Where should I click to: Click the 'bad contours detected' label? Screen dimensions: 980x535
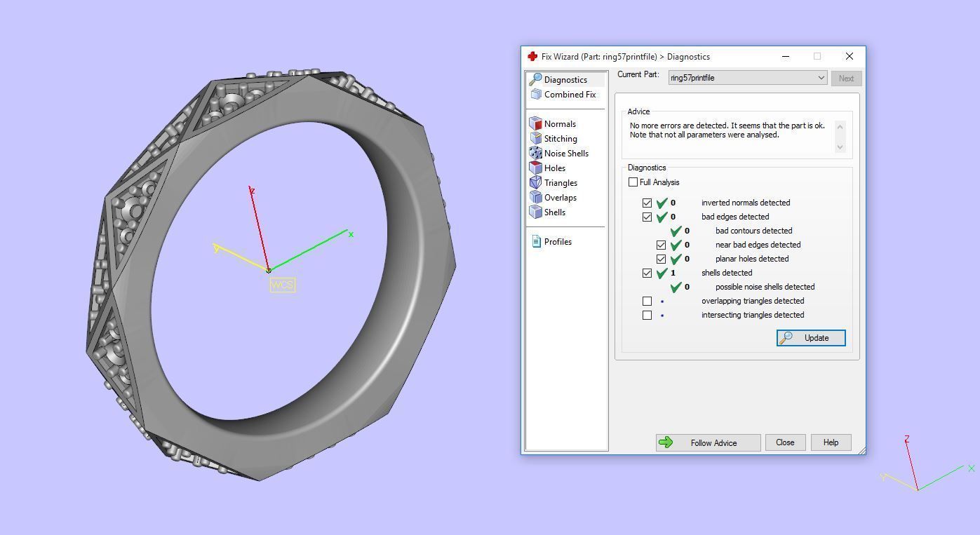click(x=753, y=231)
